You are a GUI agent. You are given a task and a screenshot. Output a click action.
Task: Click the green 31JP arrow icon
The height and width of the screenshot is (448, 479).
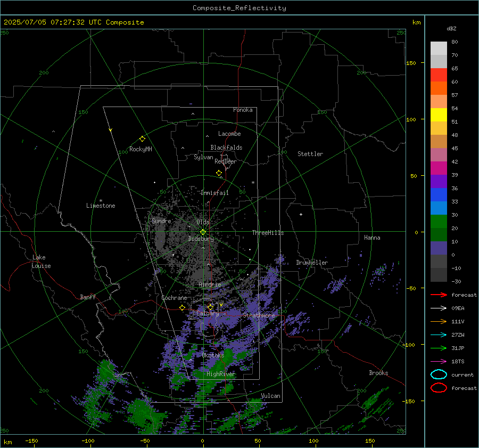[439, 348]
